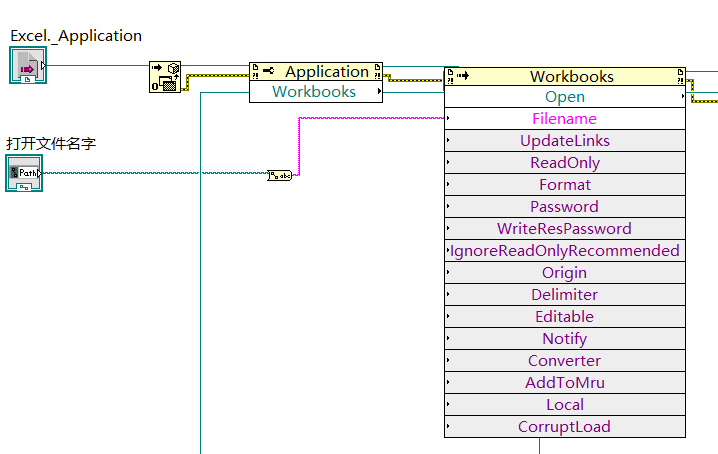Click the invoke arrow icon on Workbooks header
The width and height of the screenshot is (718, 454).
(x=463, y=76)
